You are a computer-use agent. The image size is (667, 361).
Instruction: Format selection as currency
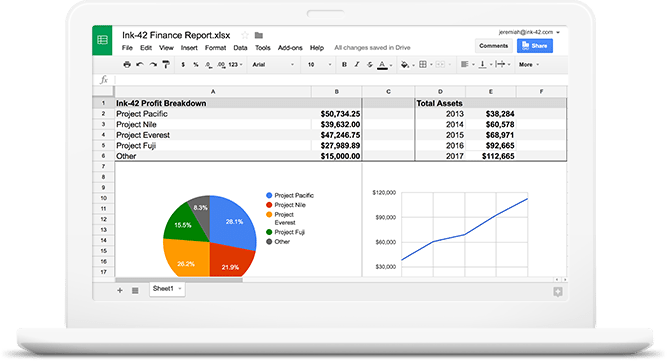click(x=183, y=65)
